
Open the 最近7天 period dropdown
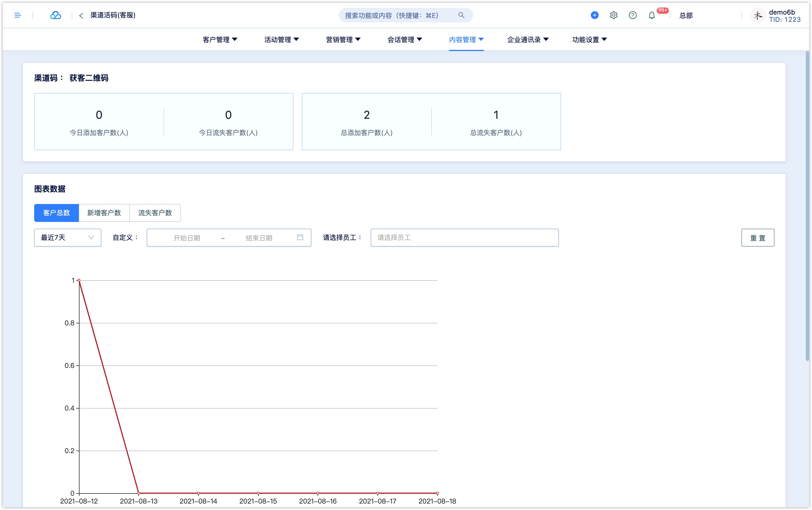click(68, 237)
